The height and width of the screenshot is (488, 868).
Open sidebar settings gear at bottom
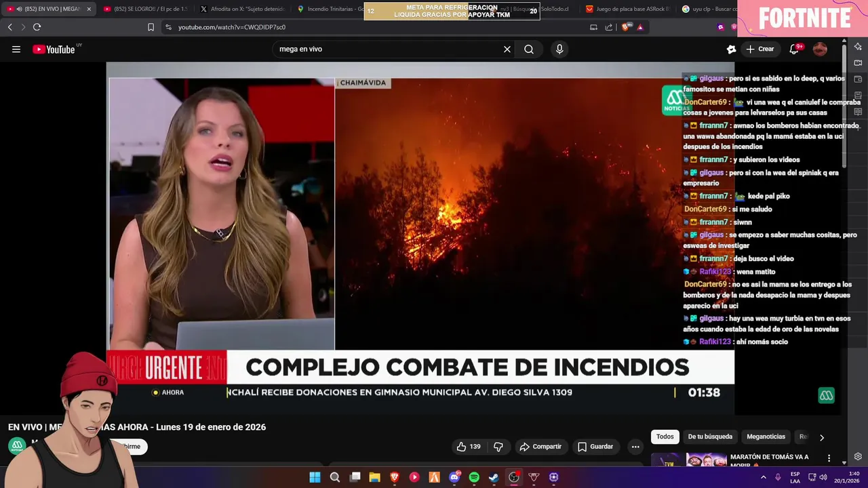[x=858, y=456]
